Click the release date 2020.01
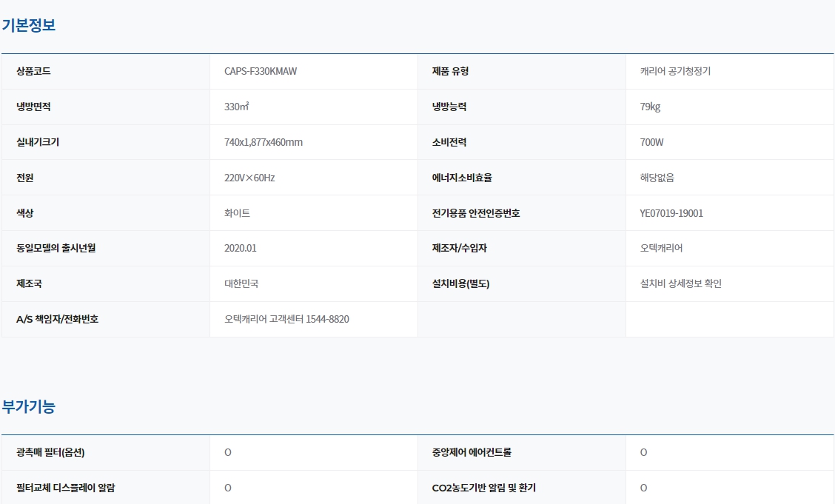 coord(240,248)
